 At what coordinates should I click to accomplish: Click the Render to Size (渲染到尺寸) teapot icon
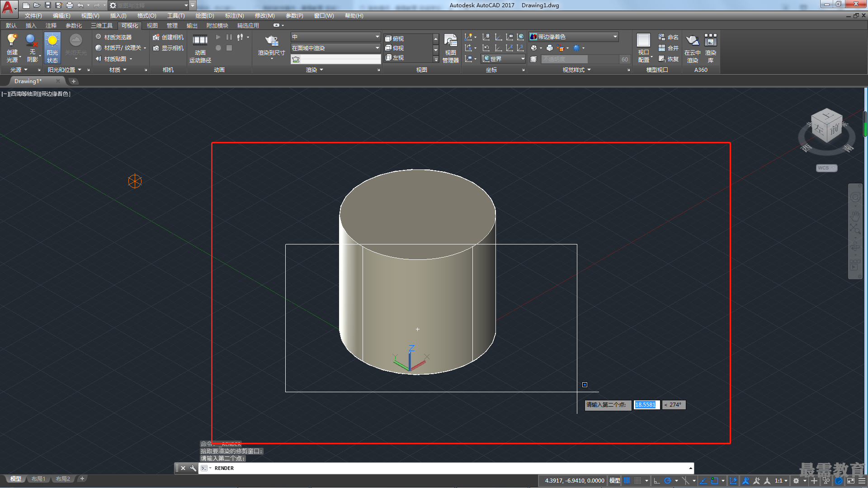272,41
